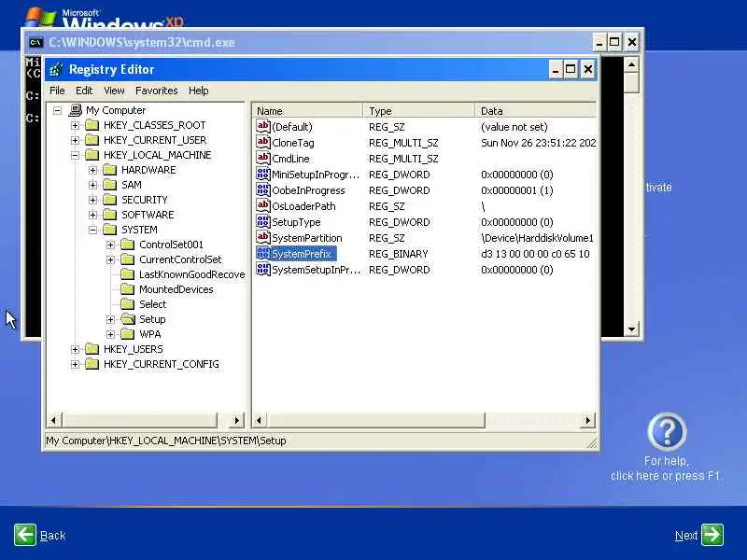Image resolution: width=747 pixels, height=560 pixels.
Task: Click the ControlSet001 folder icon
Action: (127, 245)
